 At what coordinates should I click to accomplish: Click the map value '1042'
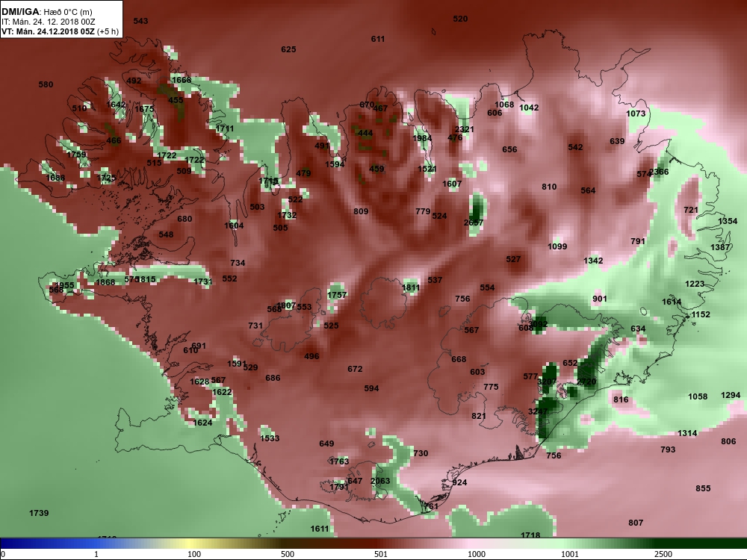point(530,108)
